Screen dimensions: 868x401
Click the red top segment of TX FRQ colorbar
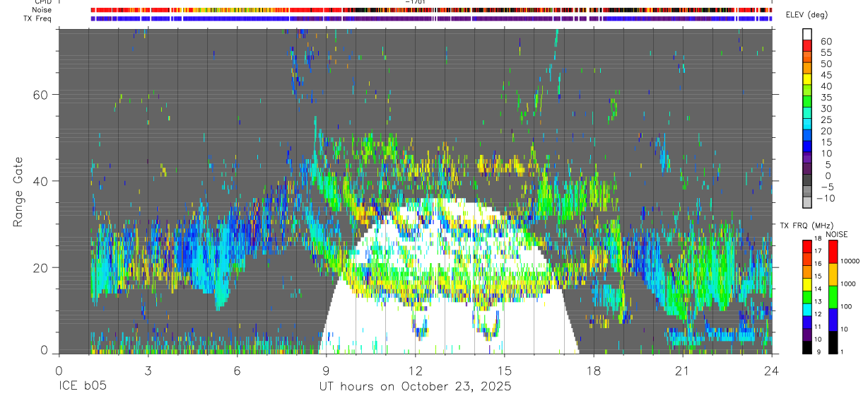pyautogui.click(x=807, y=247)
